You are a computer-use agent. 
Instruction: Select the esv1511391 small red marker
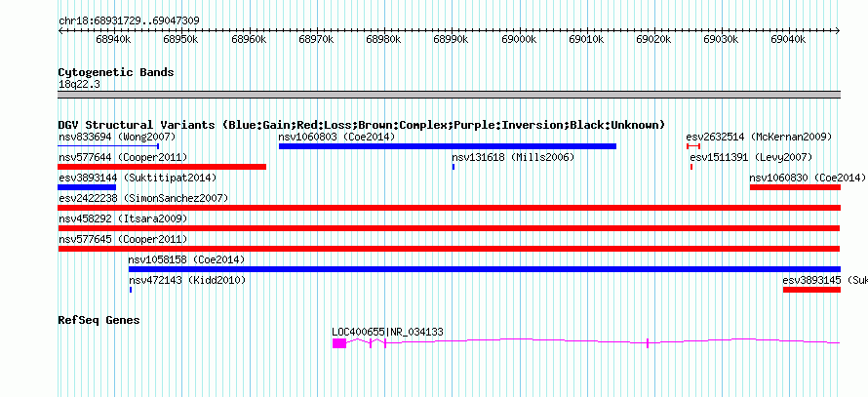coord(691,167)
